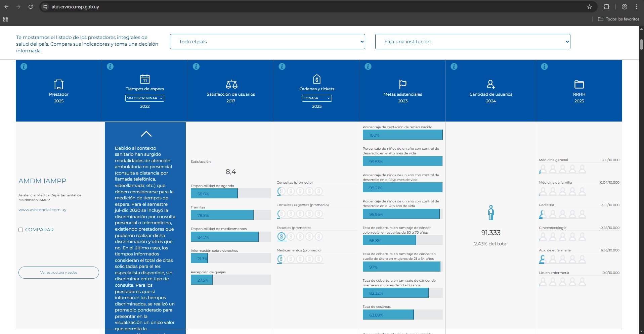Click the AMDM IAMPP provider name

[42, 181]
